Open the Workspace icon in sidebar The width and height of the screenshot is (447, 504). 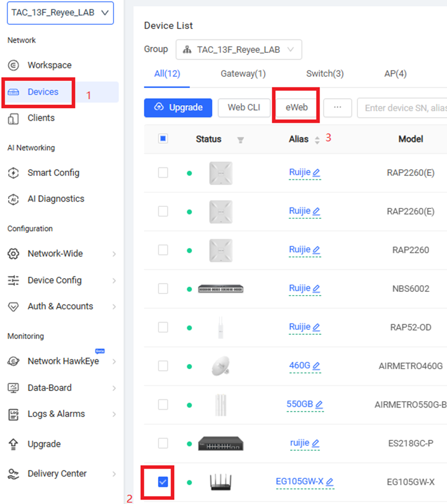coord(13,65)
